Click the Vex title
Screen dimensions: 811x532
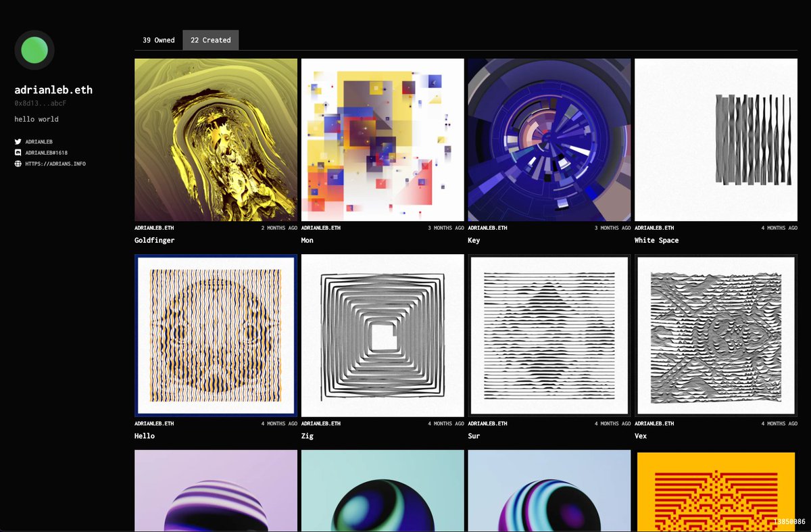click(641, 436)
